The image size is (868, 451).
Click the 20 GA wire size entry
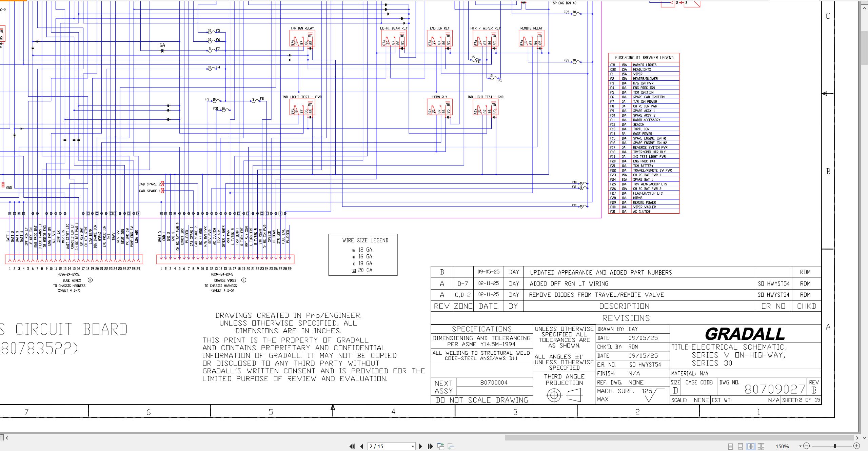pos(362,270)
